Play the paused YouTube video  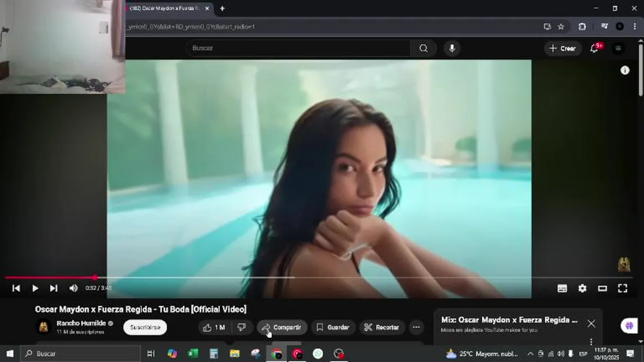(35, 288)
